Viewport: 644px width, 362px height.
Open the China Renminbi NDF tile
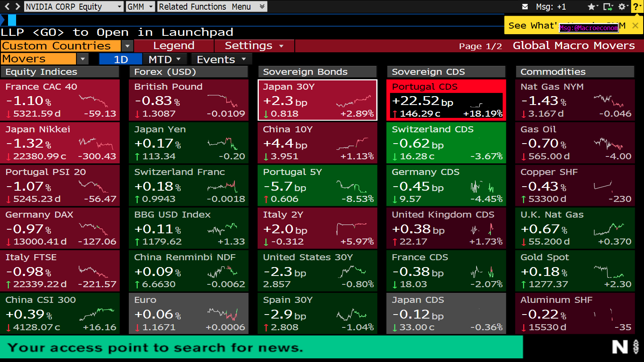tap(188, 271)
